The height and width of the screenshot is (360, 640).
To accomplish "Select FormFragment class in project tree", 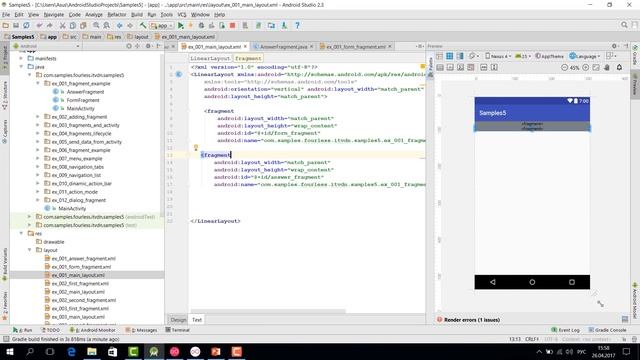I will click(83, 100).
